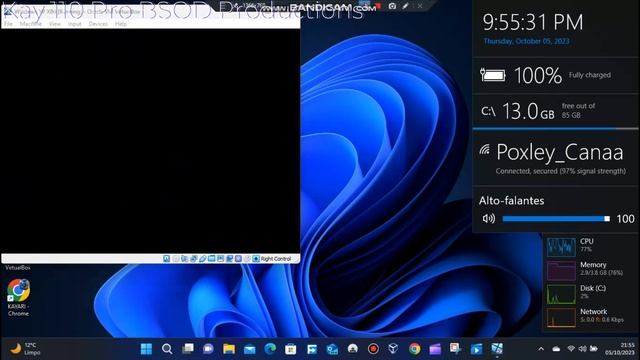Click the Bandicam pencil drawing icon
The width and height of the screenshot is (640, 360).
click(x=405, y=6)
